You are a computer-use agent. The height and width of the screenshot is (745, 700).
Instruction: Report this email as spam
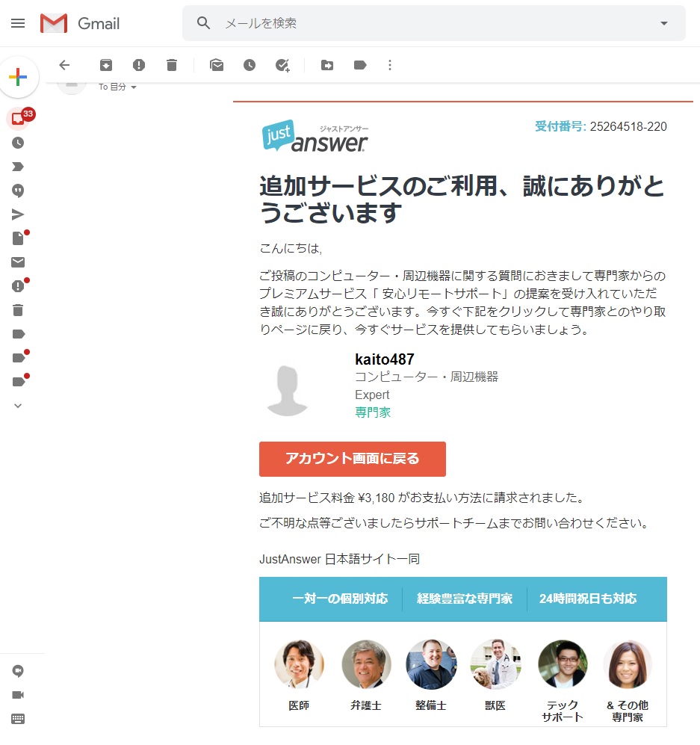click(139, 65)
